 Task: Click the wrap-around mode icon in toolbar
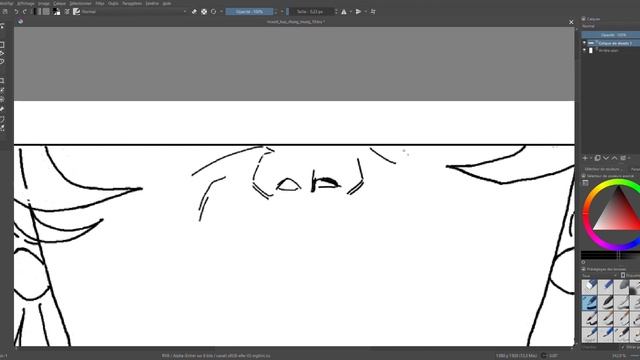point(373,12)
